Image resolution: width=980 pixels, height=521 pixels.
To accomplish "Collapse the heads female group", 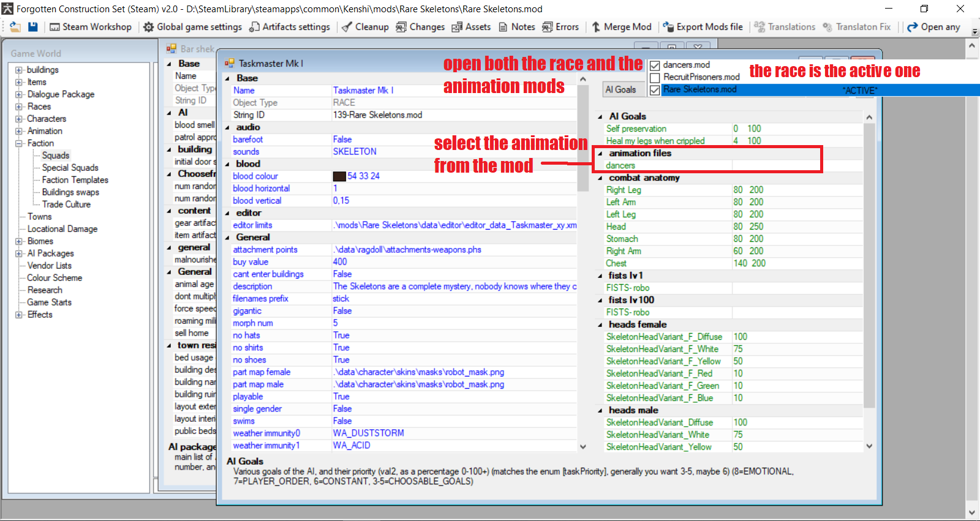I will point(600,324).
